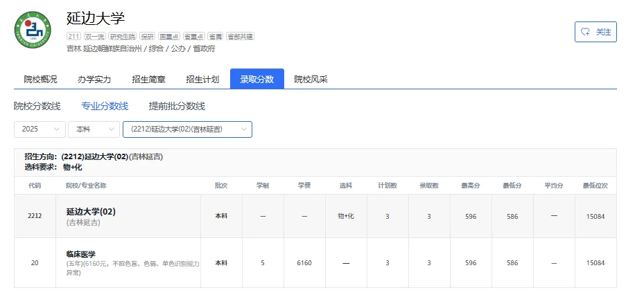This screenshot has width=644, height=297.
Task: Click the 省属 tag
Action: [216, 37]
